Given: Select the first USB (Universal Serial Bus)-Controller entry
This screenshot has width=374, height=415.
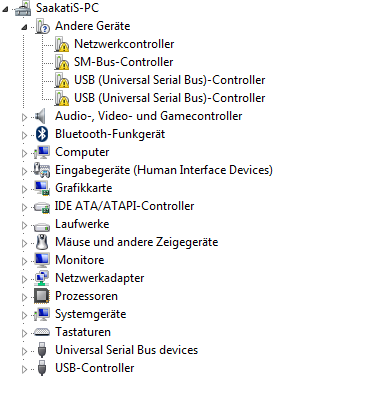Looking at the screenshot, I should (x=170, y=80).
